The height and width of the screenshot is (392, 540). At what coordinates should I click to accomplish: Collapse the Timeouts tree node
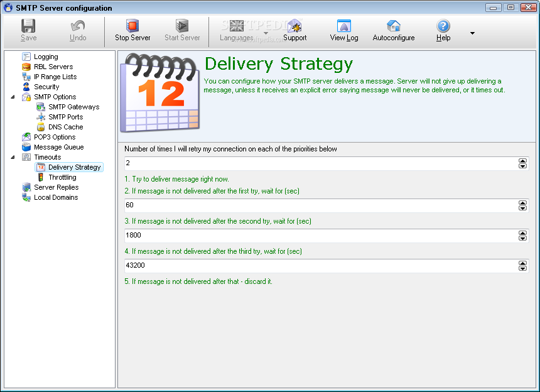[13, 157]
